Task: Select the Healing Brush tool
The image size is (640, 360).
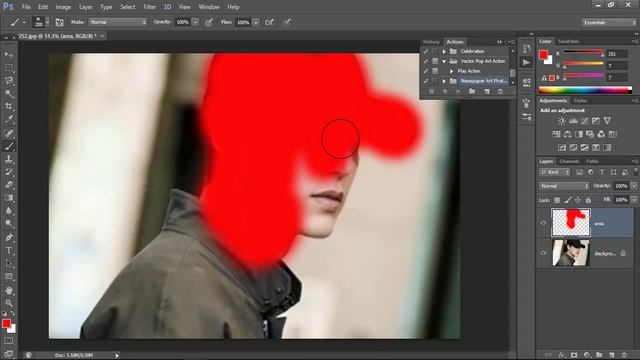Action: (x=9, y=133)
